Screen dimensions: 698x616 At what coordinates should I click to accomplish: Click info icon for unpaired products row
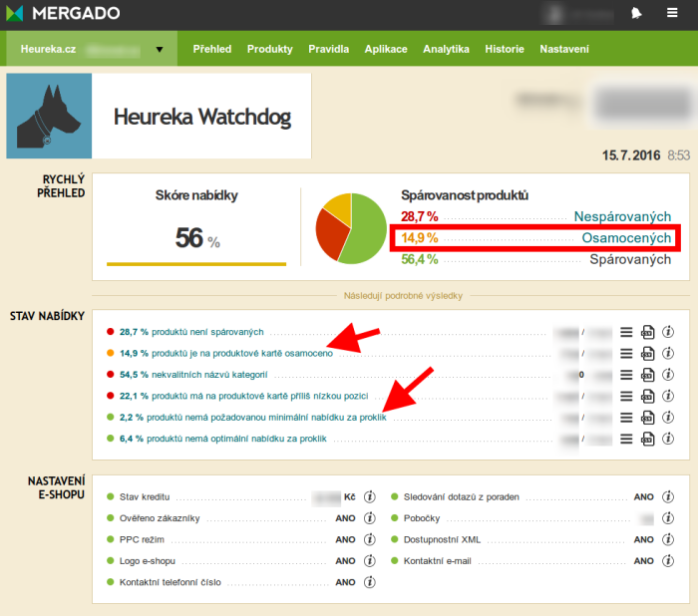point(668,332)
